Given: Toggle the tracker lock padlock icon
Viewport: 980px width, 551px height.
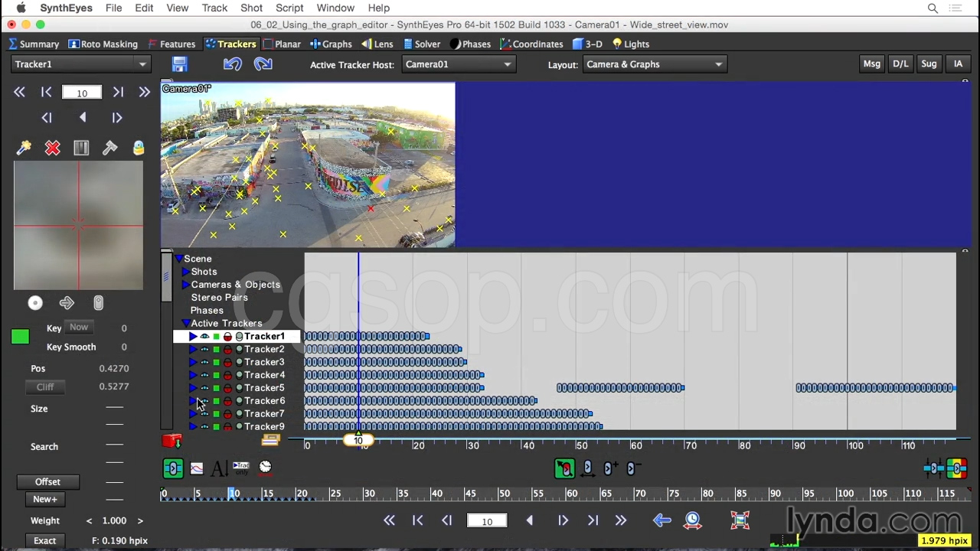Looking at the screenshot, I should [x=139, y=148].
